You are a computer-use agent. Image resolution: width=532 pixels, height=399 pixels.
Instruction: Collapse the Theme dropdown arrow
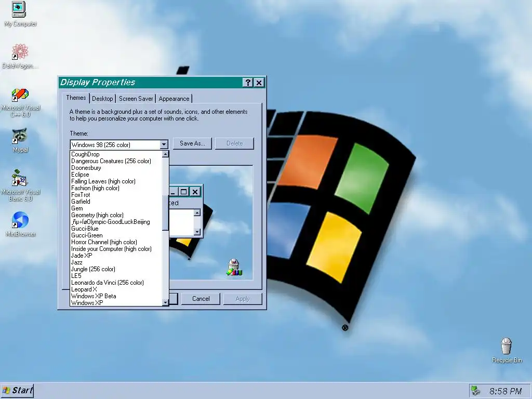164,145
